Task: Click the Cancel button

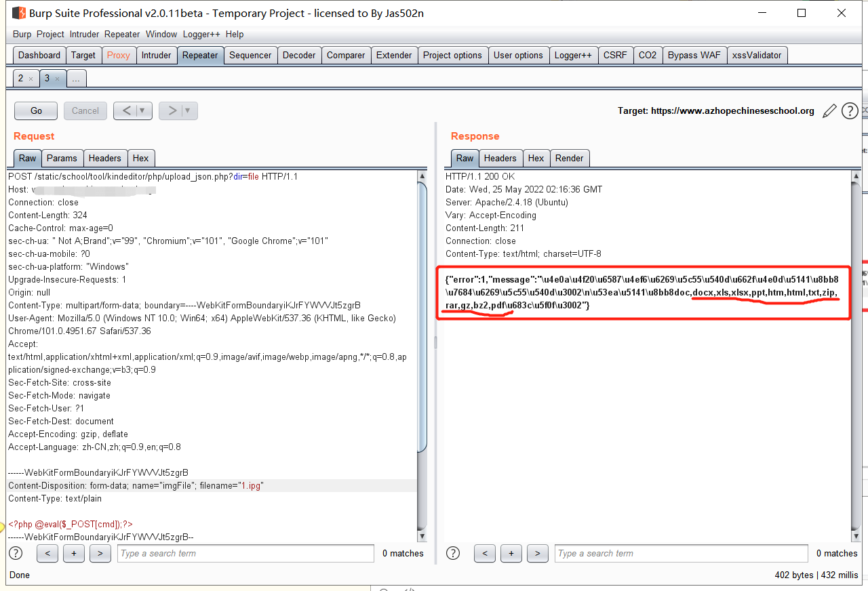Action: pos(85,110)
